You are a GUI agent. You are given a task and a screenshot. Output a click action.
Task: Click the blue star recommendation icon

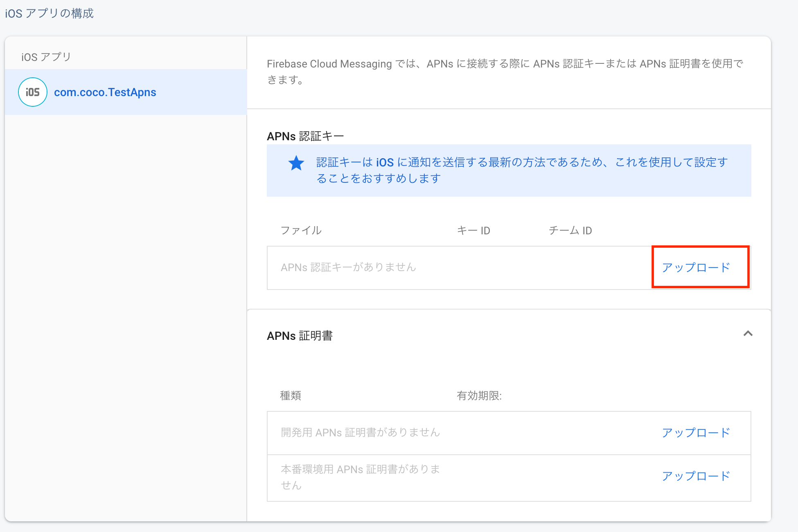[x=296, y=163]
